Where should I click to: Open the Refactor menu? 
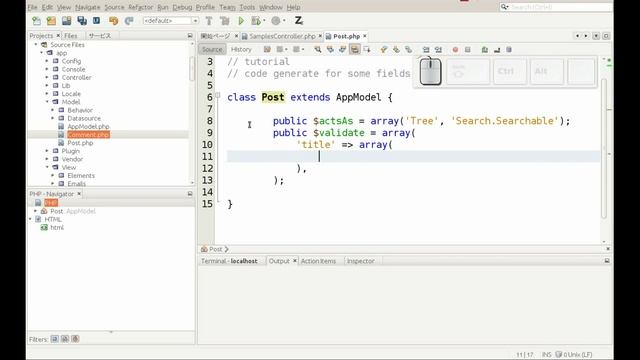[x=140, y=7]
